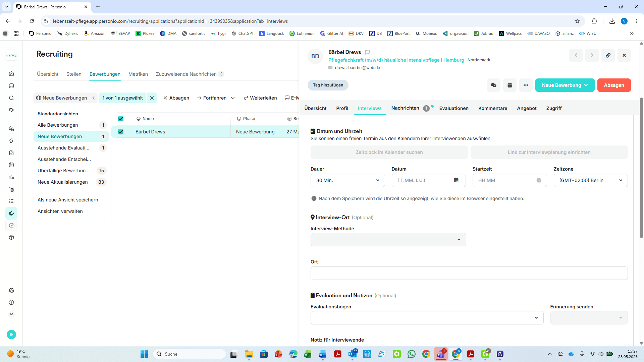This screenshot has height=362, width=644.
Task: Uncheck the Bärbel Drews row checkbox
Action: (121, 132)
